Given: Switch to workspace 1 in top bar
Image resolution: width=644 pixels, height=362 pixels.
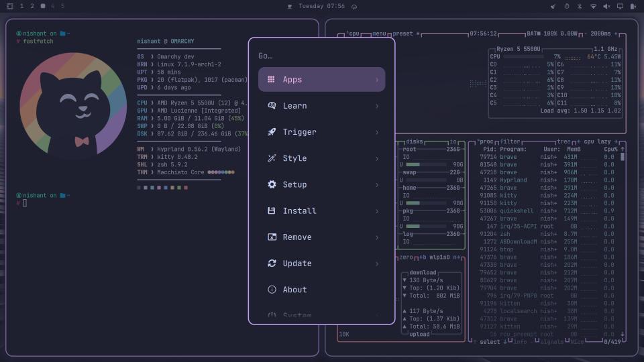Looking at the screenshot, I should pos(21,6).
